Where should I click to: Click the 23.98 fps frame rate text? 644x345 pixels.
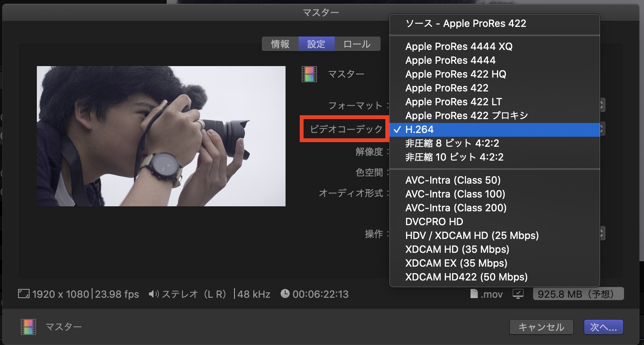click(117, 294)
